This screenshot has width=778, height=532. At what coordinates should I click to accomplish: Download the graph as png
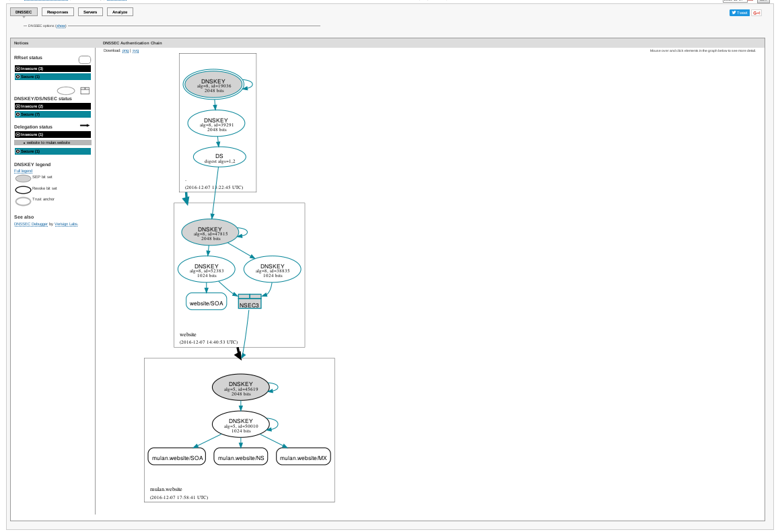(x=125, y=50)
